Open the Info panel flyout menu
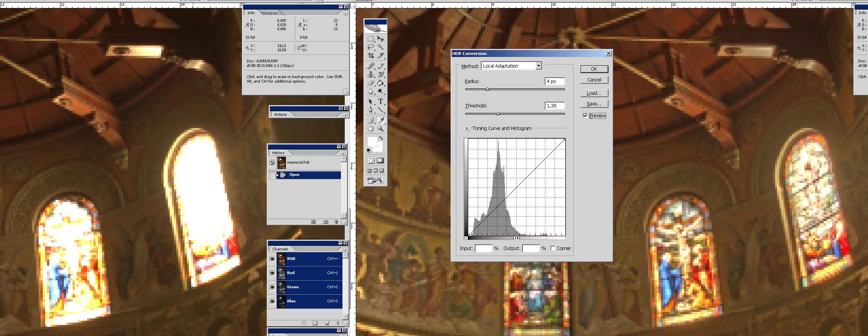 (345, 13)
